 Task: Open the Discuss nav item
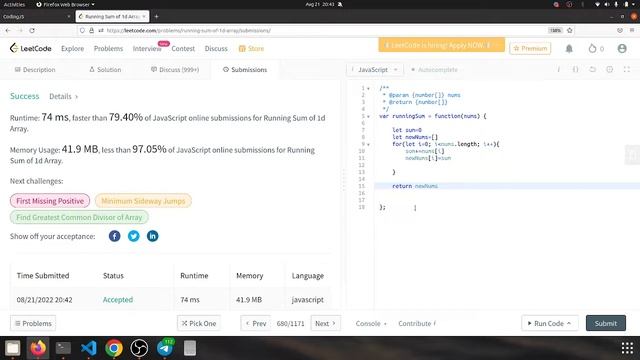(x=216, y=48)
